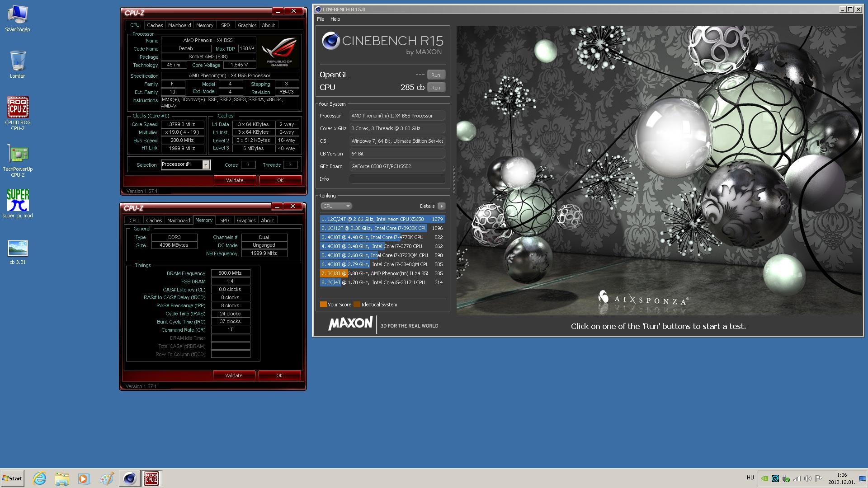Click Validate in the top CPU-Z window
This screenshot has width=868, height=488.
235,180
